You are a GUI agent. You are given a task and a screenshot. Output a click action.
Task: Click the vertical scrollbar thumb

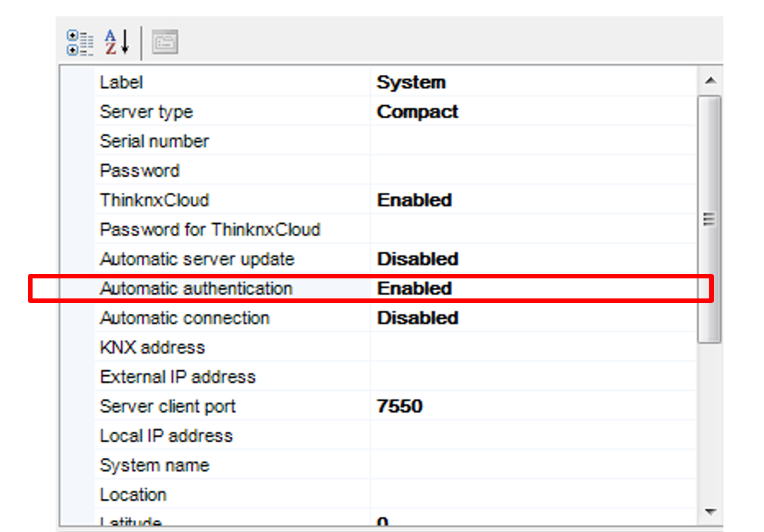709,219
